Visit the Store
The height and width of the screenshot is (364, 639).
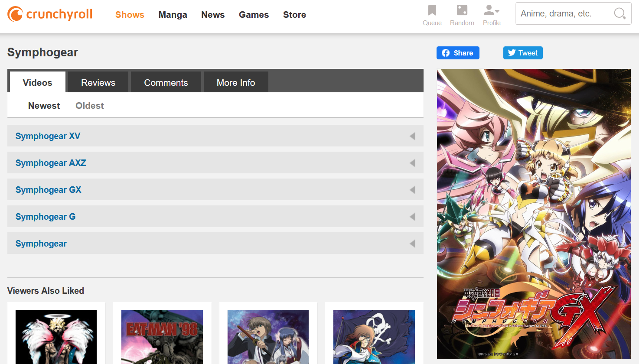point(295,15)
